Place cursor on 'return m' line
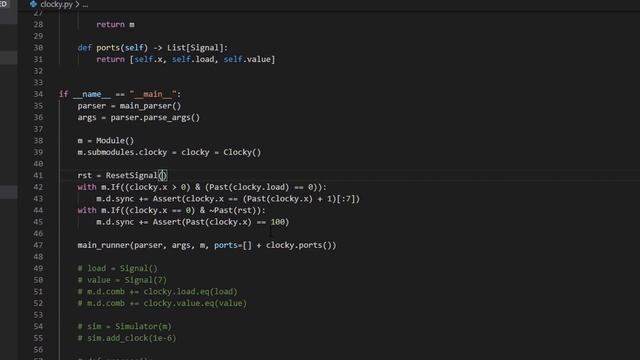The width and height of the screenshot is (640, 360). point(115,24)
